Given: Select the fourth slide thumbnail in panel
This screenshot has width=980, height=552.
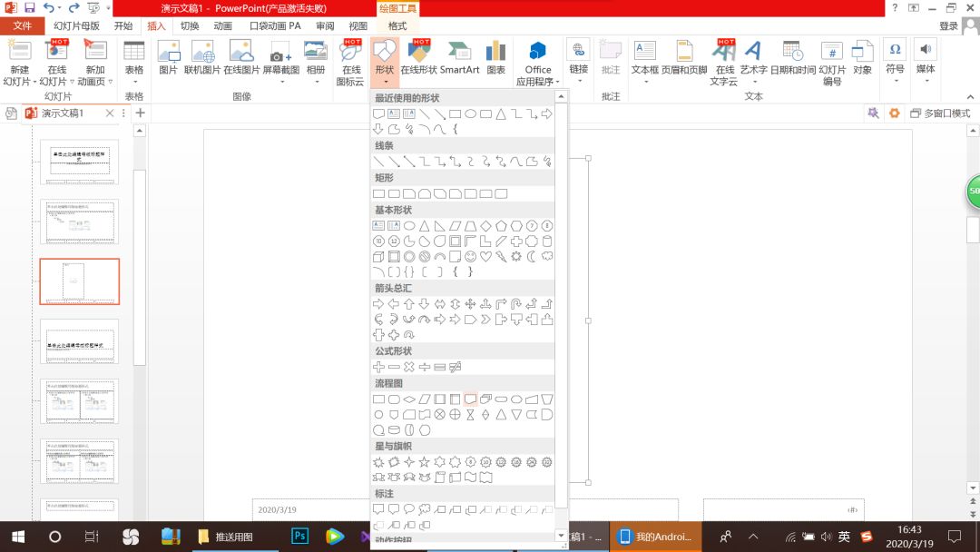Looking at the screenshot, I should [x=80, y=340].
